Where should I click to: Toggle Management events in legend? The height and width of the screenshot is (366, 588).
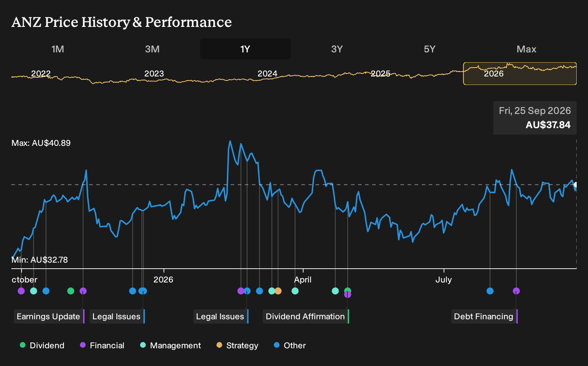click(x=171, y=345)
